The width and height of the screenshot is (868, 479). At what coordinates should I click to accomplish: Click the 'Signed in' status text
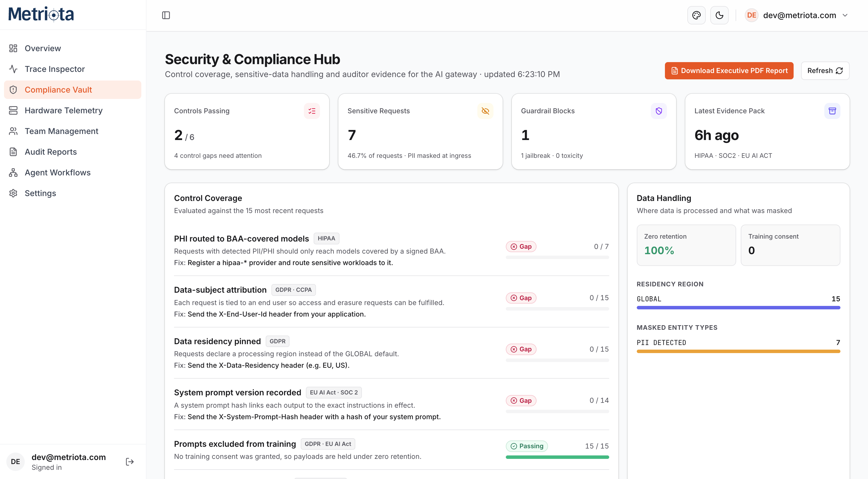tap(47, 467)
